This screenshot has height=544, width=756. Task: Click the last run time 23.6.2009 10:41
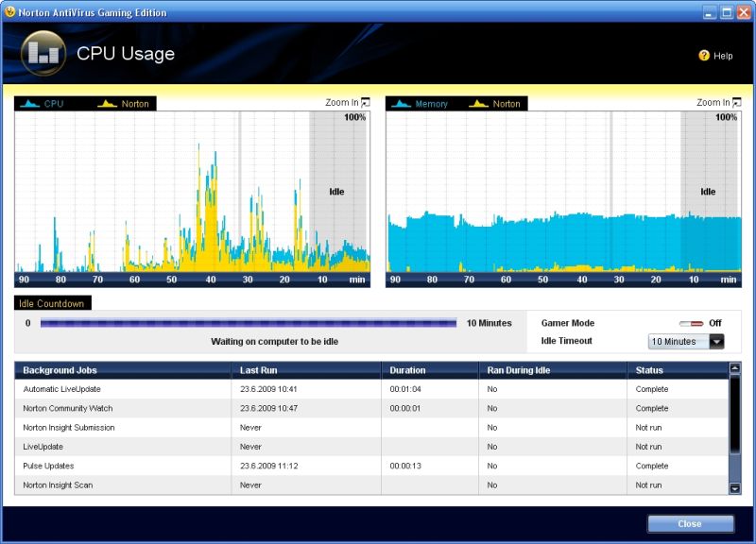tap(268, 389)
